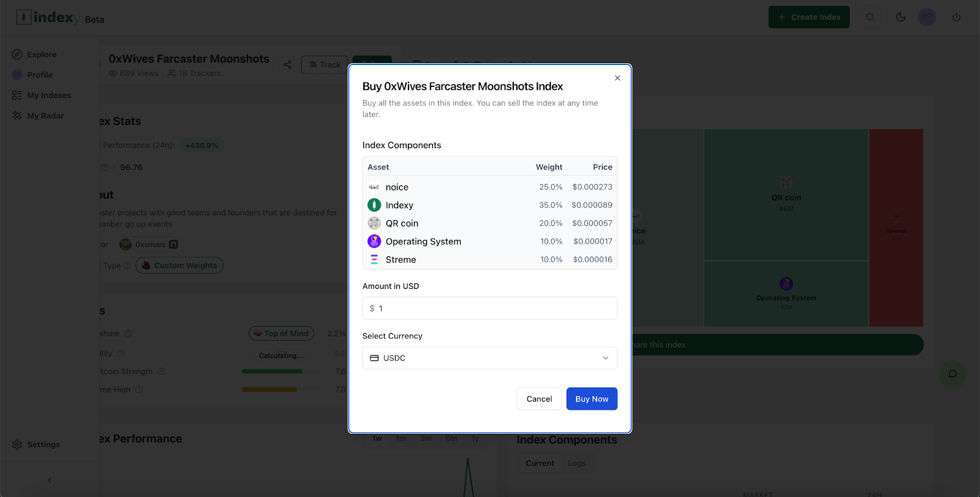Select the 6m performance range tab
The image size is (980, 497).
click(451, 438)
